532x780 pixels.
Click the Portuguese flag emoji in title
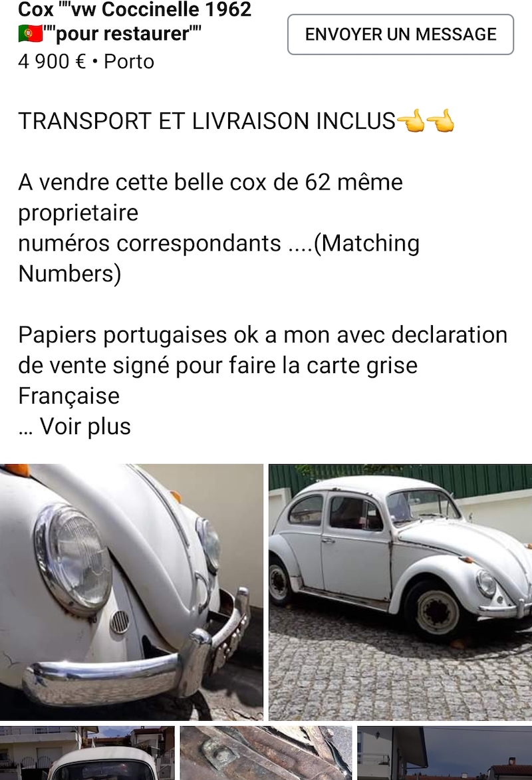pyautogui.click(x=31, y=35)
